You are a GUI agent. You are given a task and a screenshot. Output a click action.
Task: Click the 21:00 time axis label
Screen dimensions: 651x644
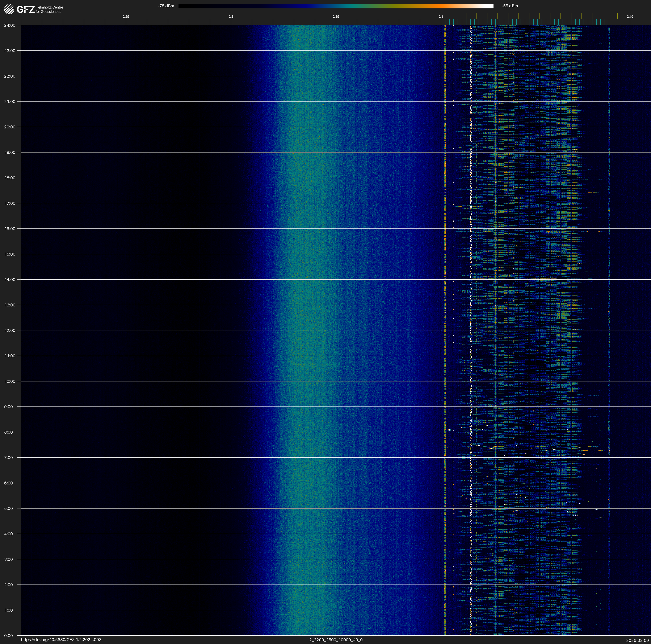pos(10,102)
